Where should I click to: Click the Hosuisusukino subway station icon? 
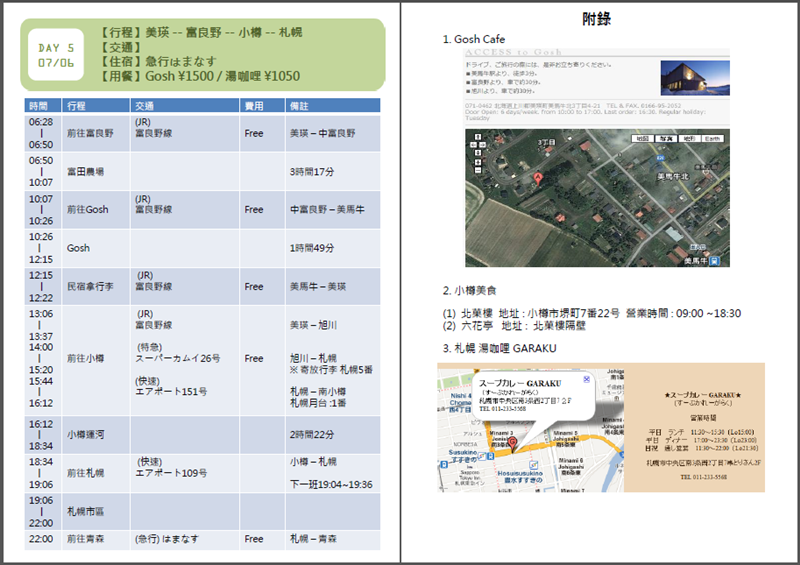[x=533, y=464]
